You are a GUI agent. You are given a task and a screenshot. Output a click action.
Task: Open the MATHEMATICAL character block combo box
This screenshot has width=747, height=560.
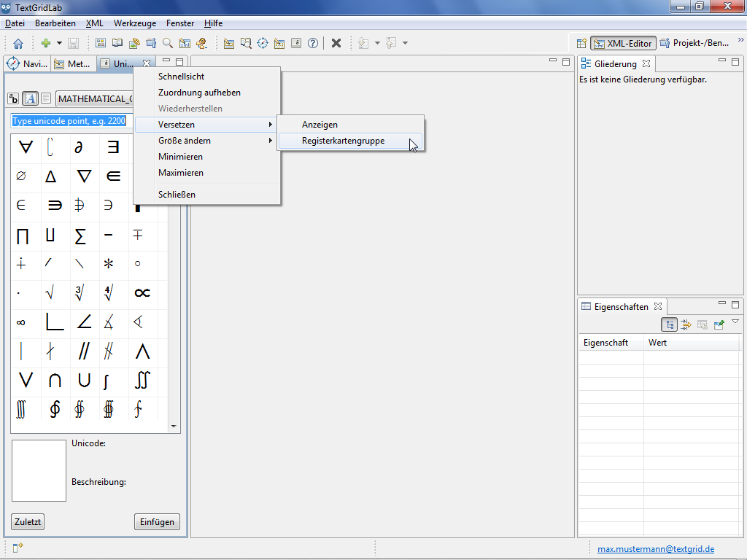coord(95,98)
